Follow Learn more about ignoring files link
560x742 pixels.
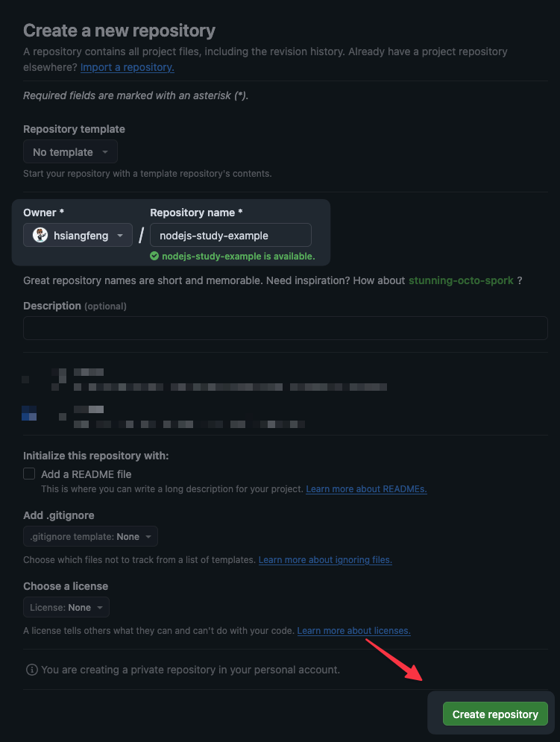point(325,560)
